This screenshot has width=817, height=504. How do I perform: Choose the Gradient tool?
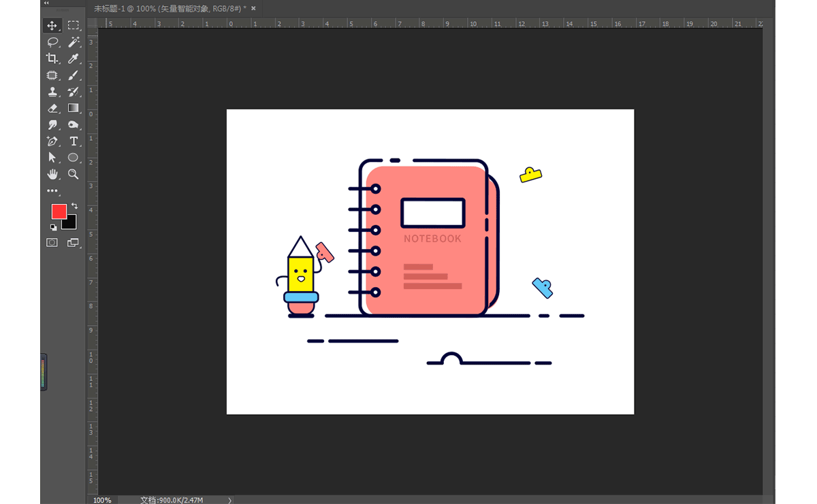(x=74, y=108)
